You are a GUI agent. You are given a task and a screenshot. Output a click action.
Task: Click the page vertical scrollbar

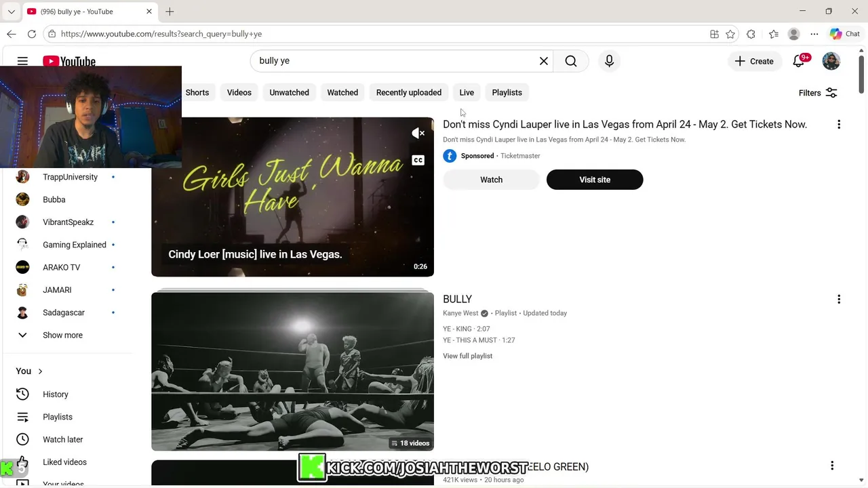862,75
